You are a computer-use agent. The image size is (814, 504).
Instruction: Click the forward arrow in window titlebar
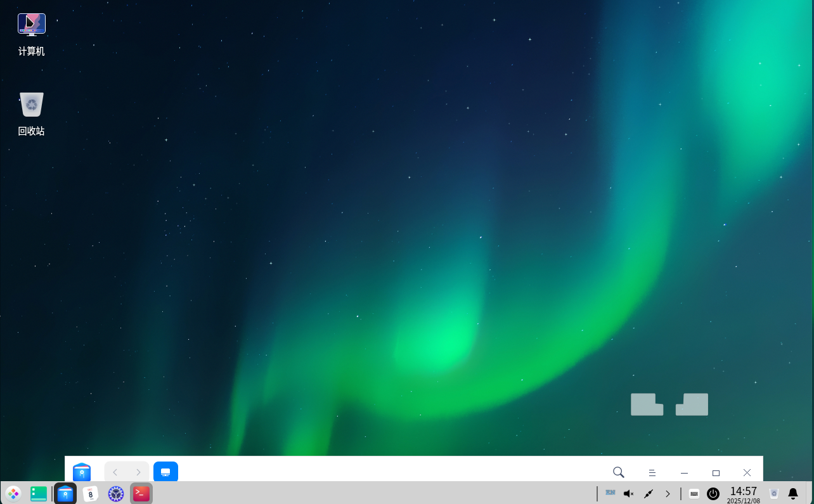coord(138,472)
